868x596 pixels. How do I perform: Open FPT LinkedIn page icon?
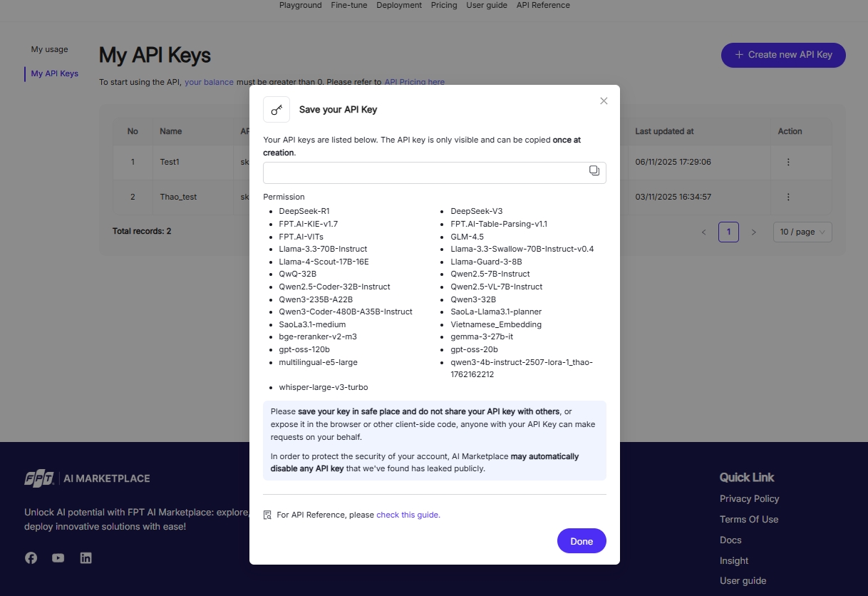pos(86,558)
